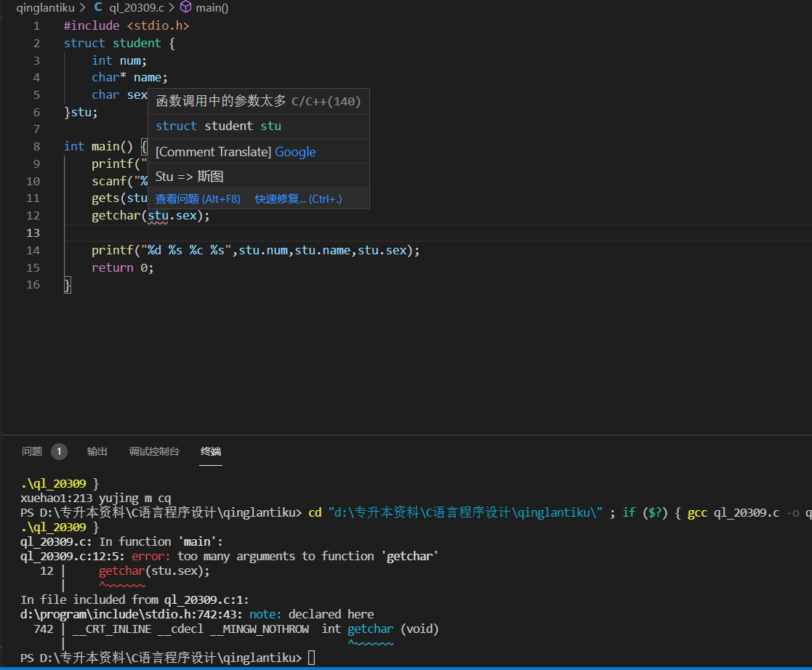Click on '#include <stdio.h>' line

tap(126, 26)
